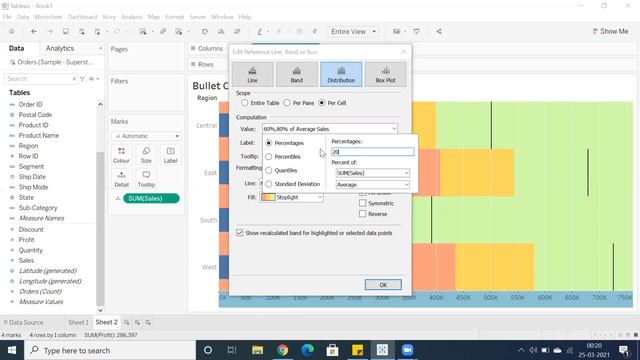
Task: Click the Sort Ascending toolbar icon
Action: [x=221, y=31]
